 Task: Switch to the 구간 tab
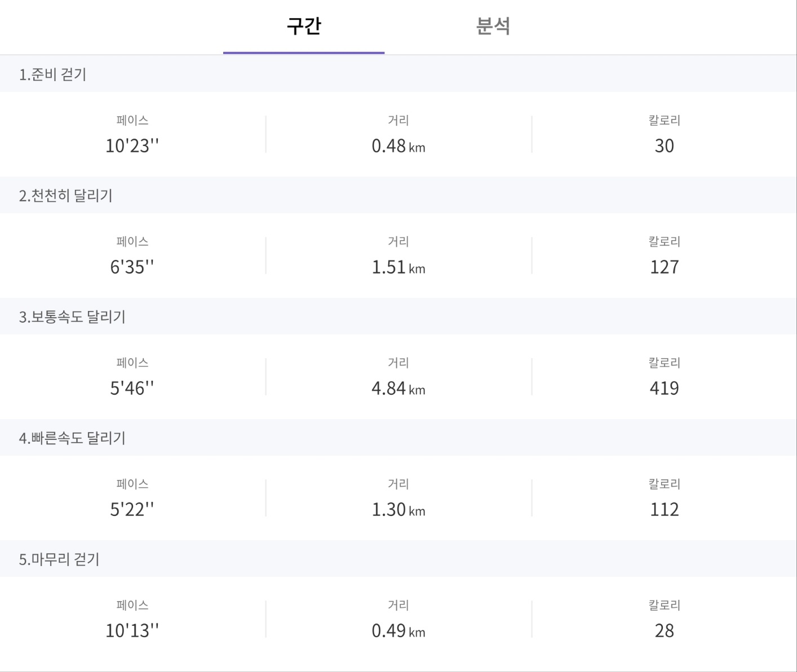[304, 26]
